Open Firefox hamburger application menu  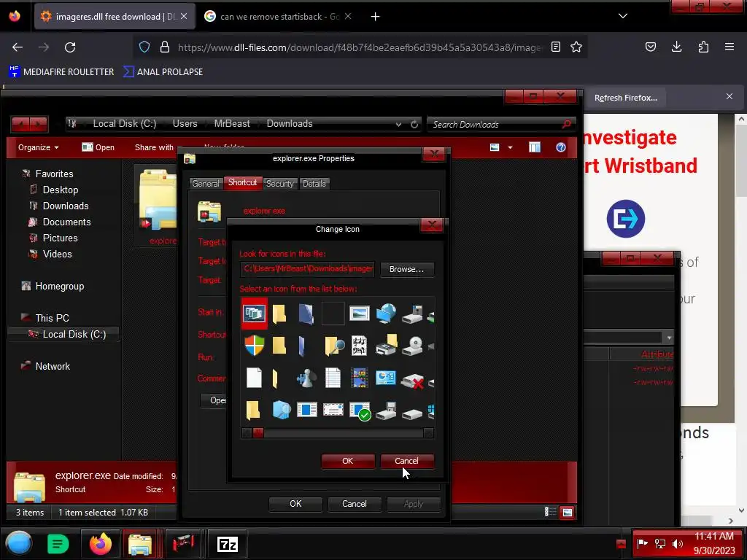pos(729,47)
